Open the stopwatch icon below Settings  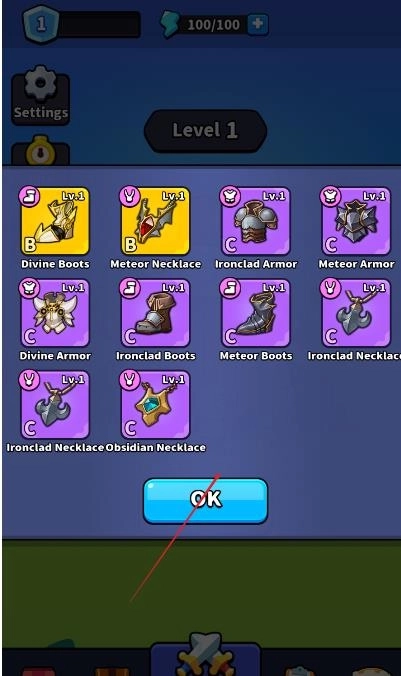(40, 151)
